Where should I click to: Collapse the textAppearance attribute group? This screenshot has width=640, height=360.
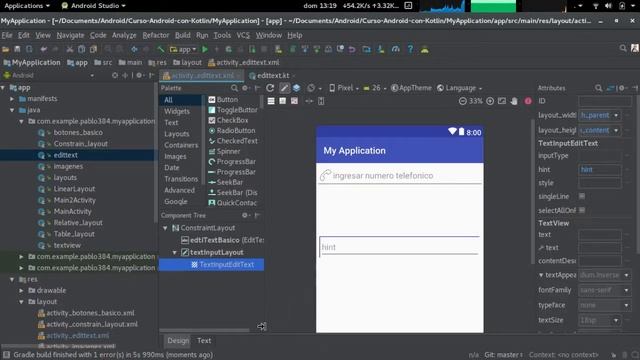[x=541, y=275]
